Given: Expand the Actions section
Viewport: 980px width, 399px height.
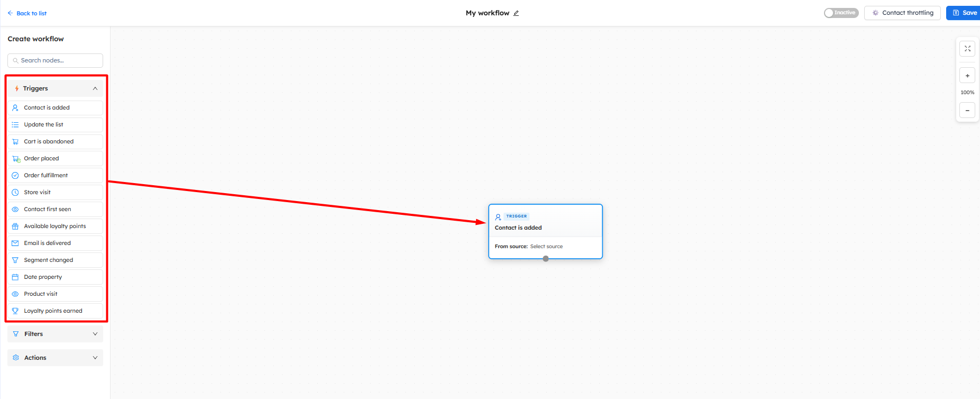Looking at the screenshot, I should pos(55,358).
